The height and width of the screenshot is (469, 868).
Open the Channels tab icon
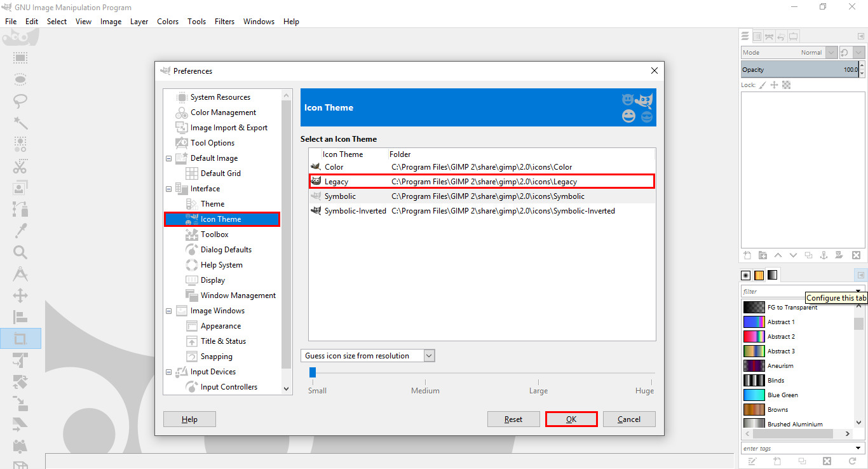click(757, 36)
